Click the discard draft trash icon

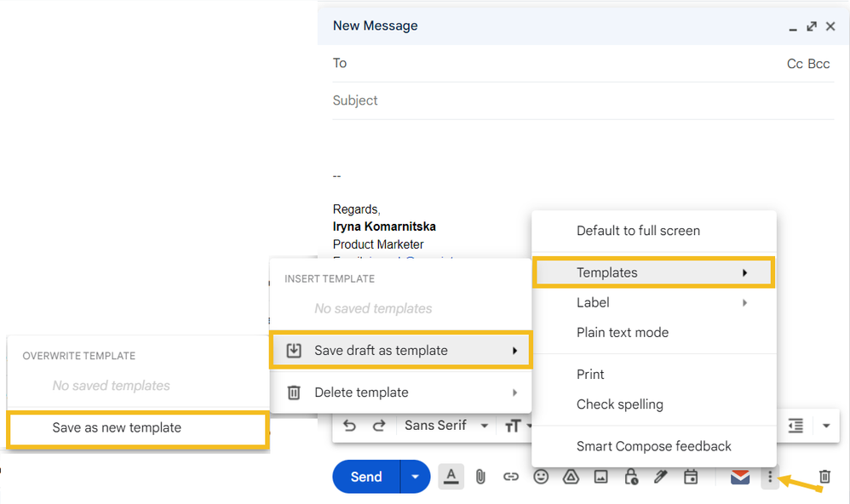click(824, 477)
